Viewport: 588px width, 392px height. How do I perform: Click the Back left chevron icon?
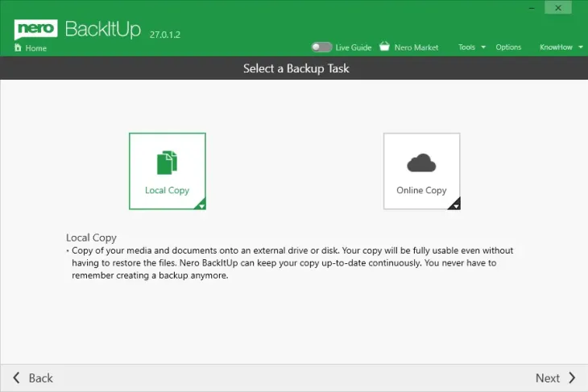17,378
